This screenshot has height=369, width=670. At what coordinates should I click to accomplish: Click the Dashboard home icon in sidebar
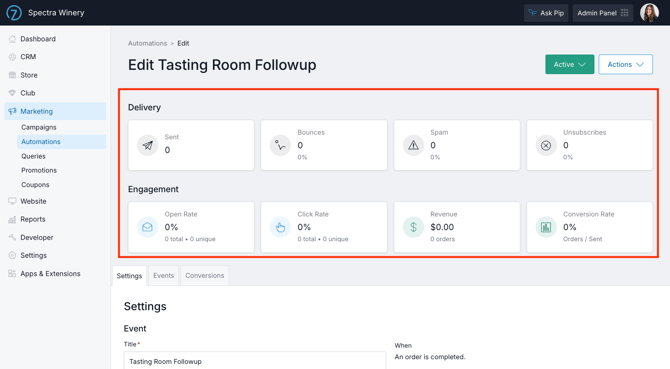(12, 39)
